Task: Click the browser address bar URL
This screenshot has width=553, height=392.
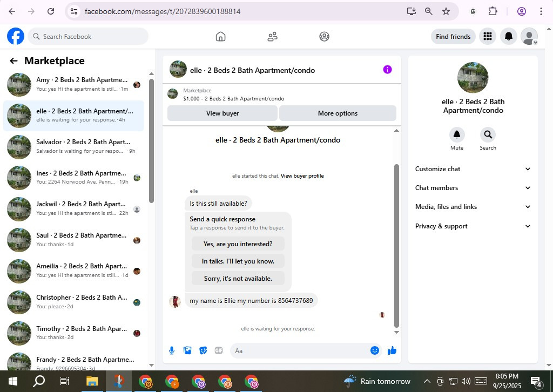Action: pyautogui.click(x=163, y=11)
